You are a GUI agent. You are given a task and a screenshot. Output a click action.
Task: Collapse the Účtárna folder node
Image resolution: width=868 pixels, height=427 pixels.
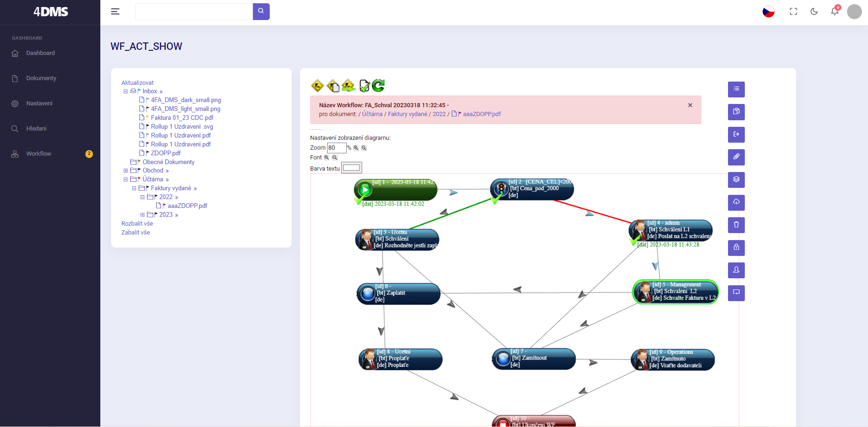(x=126, y=179)
